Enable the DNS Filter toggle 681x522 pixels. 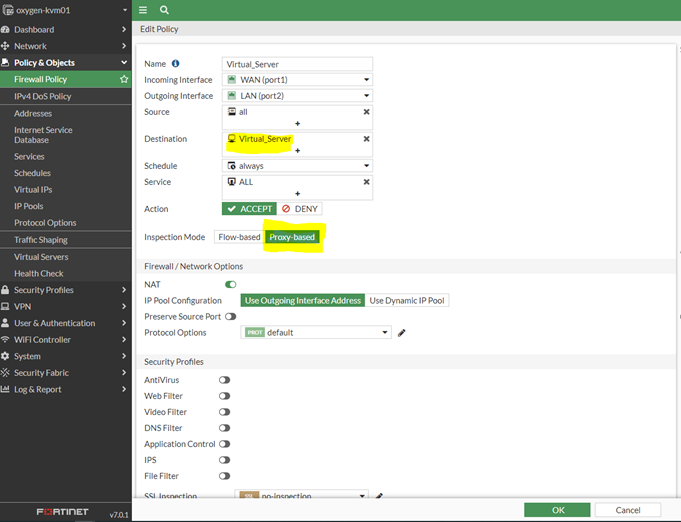coord(225,428)
